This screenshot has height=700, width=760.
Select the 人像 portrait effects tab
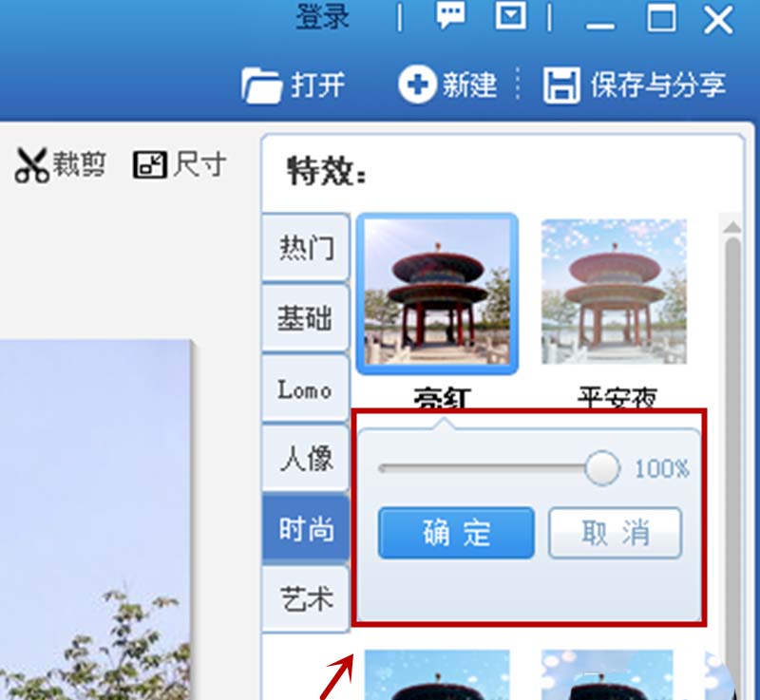point(306,458)
